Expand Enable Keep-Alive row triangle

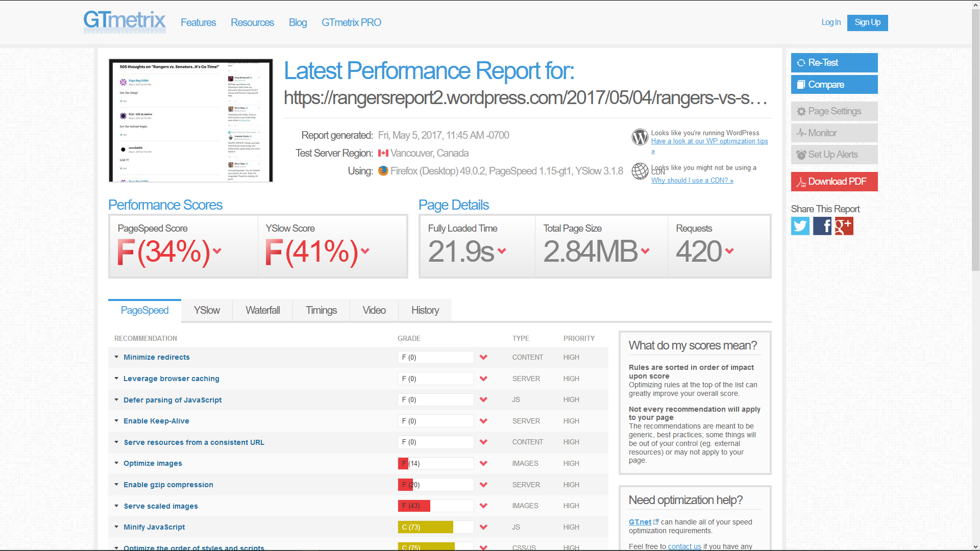tap(116, 421)
